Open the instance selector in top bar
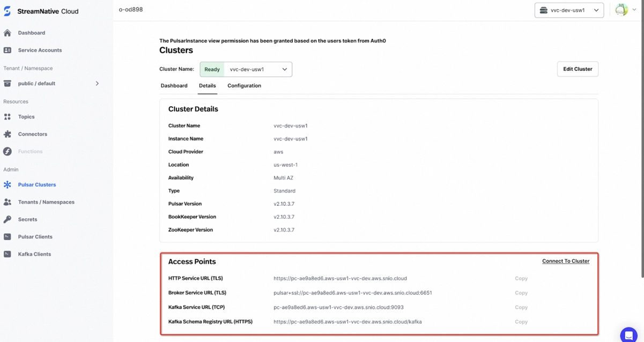Screen dimensions: 644x342 [x=569, y=10]
